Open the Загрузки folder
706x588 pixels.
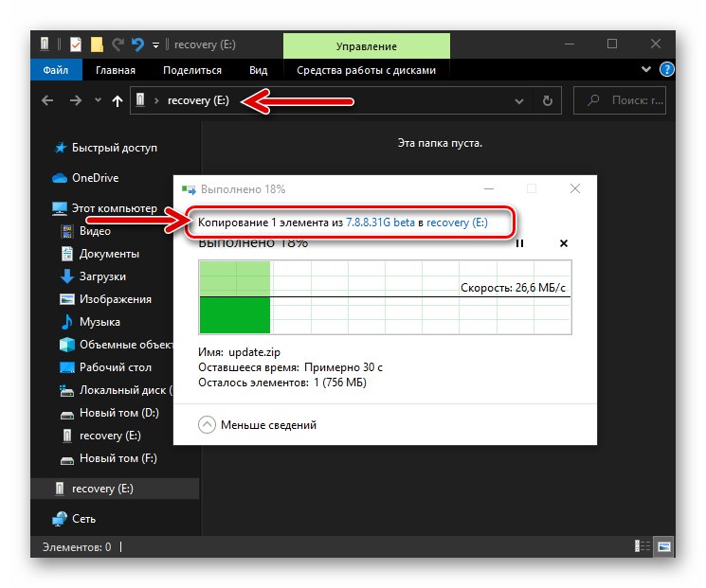102,276
